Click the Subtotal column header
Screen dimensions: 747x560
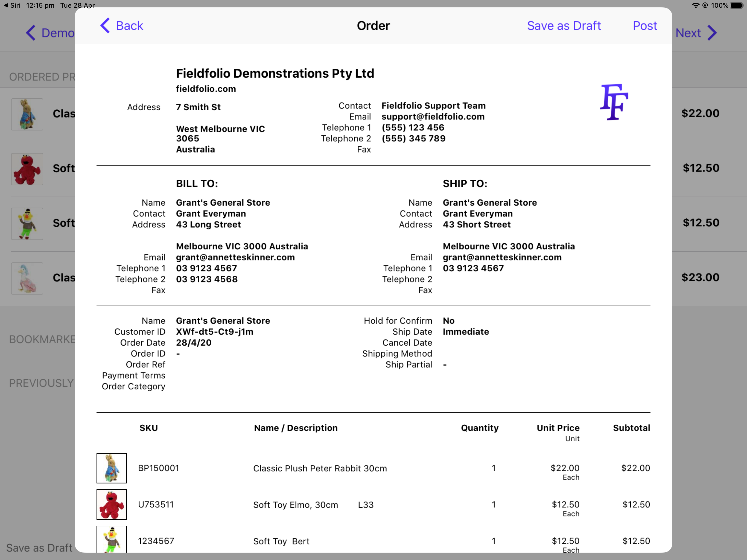(x=632, y=428)
